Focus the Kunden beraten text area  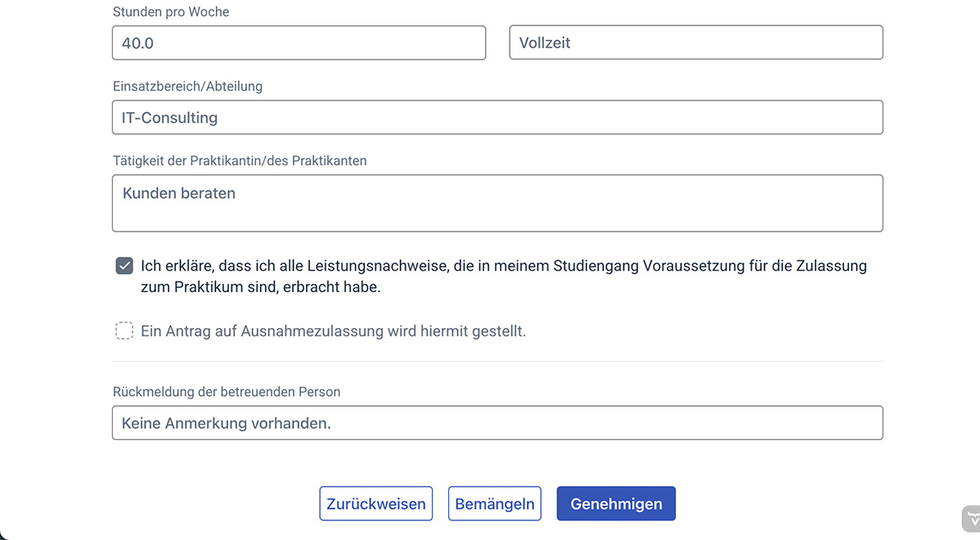pos(497,203)
